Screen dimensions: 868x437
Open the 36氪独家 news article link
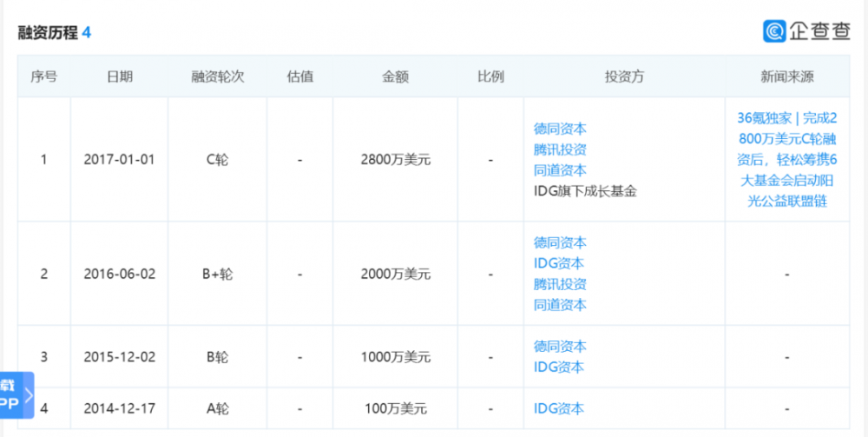pyautogui.click(x=786, y=159)
